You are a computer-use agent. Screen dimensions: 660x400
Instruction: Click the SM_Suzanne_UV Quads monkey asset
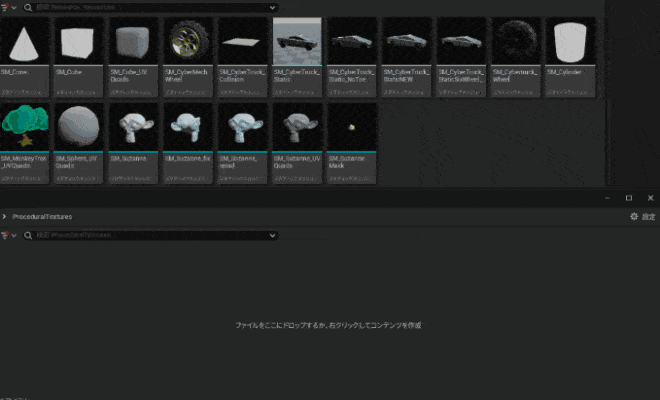tap(296, 127)
